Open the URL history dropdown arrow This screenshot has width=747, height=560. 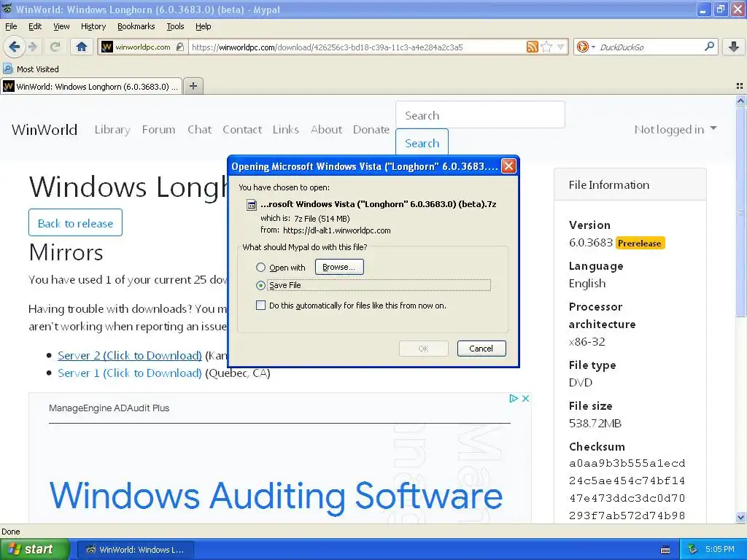click(x=561, y=47)
